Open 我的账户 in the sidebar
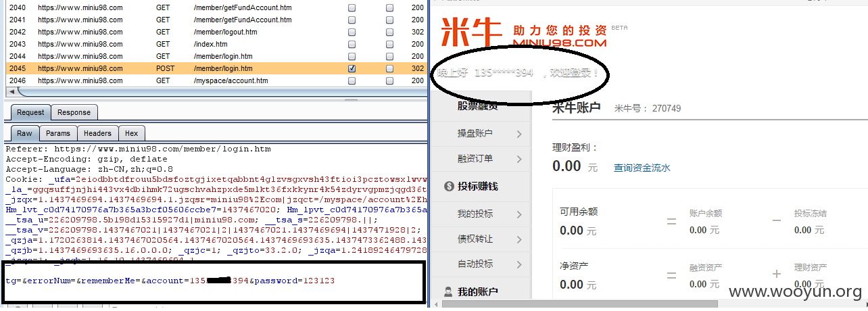 (477, 292)
